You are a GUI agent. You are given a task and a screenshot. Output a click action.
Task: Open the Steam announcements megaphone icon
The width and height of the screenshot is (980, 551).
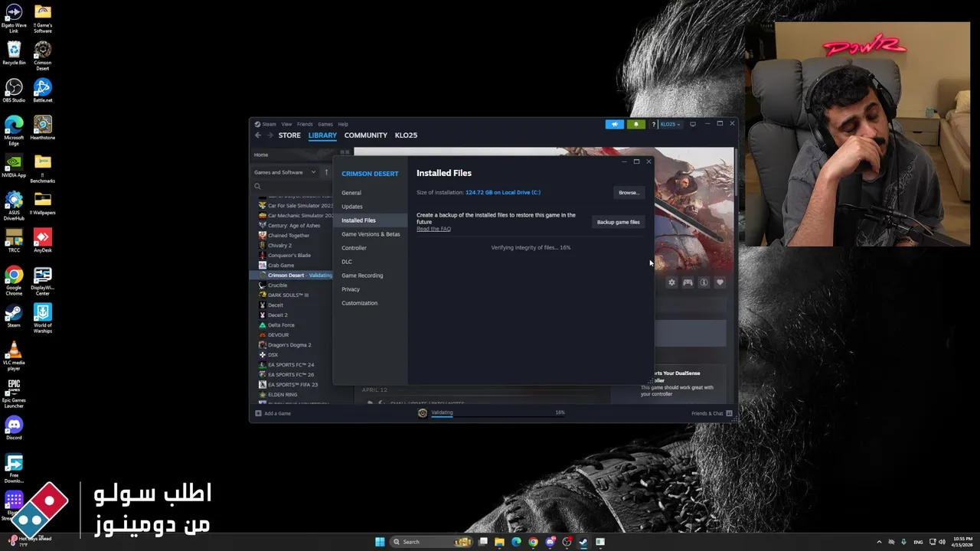[x=614, y=124]
